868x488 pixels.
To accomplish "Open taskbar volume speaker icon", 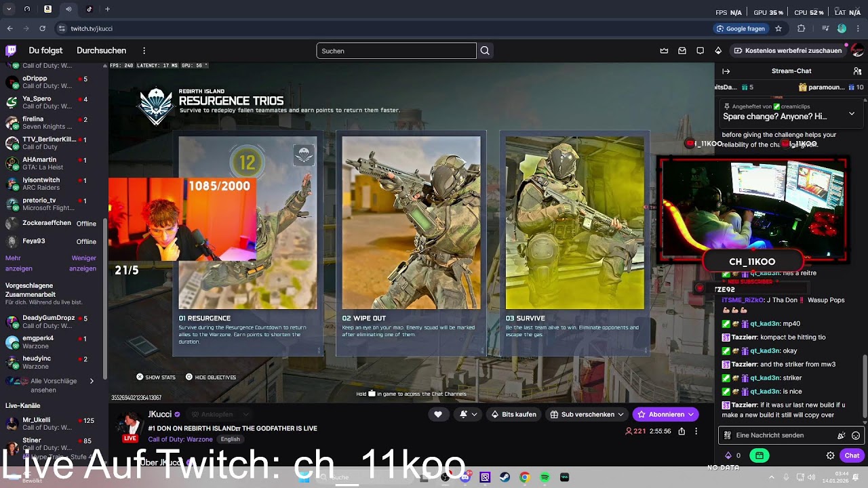I will (811, 477).
